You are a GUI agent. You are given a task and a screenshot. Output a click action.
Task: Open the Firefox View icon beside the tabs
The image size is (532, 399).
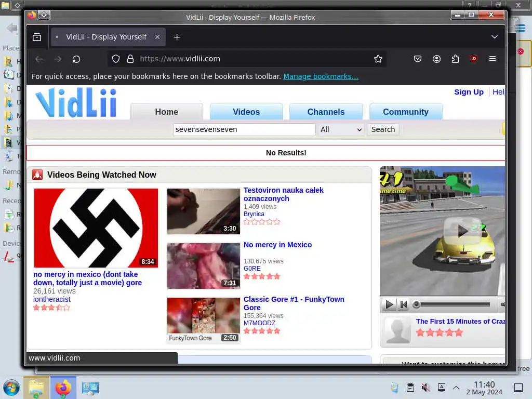(x=37, y=37)
